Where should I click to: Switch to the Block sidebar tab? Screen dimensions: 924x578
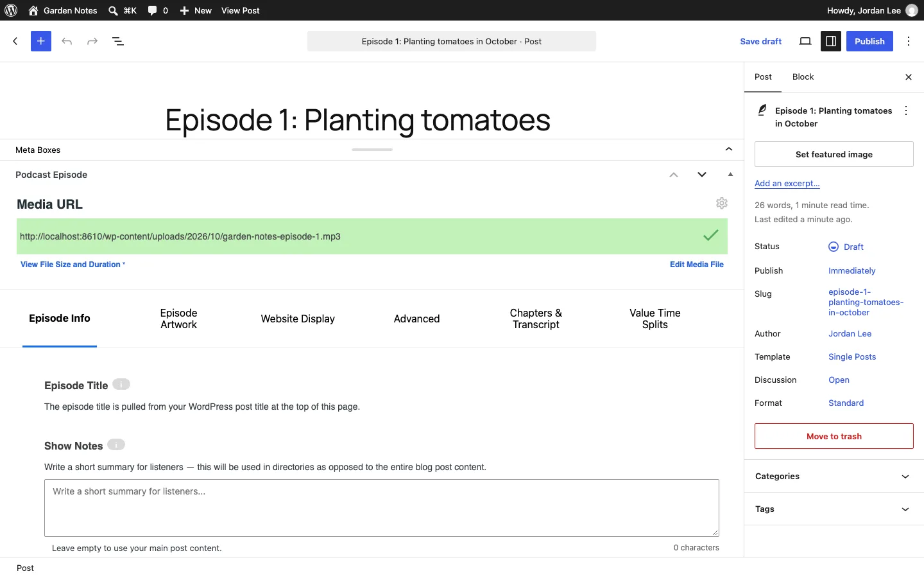pos(803,77)
